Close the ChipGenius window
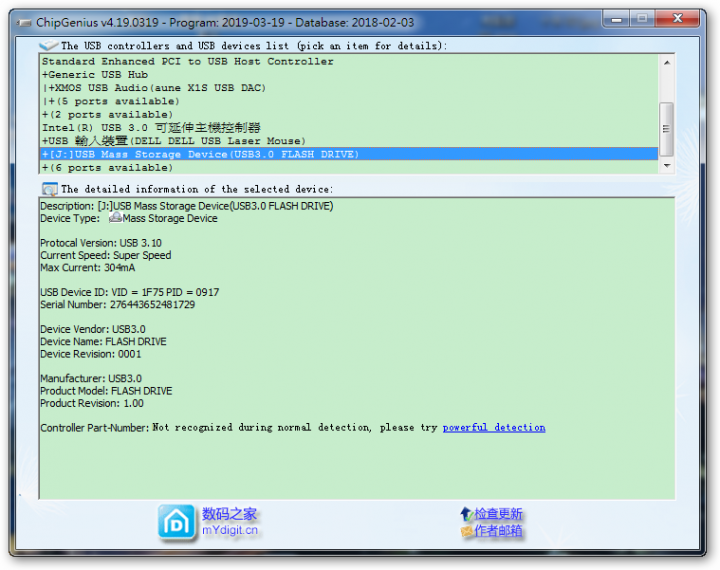This screenshot has width=720, height=570. point(677,19)
